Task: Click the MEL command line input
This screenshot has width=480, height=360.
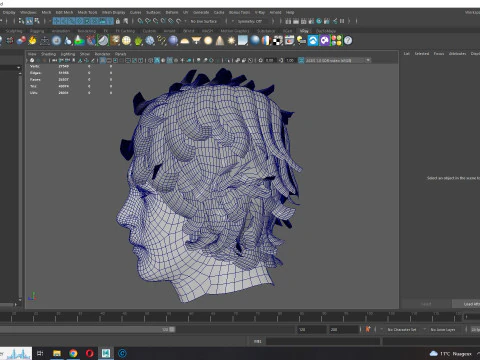Action: (323, 341)
